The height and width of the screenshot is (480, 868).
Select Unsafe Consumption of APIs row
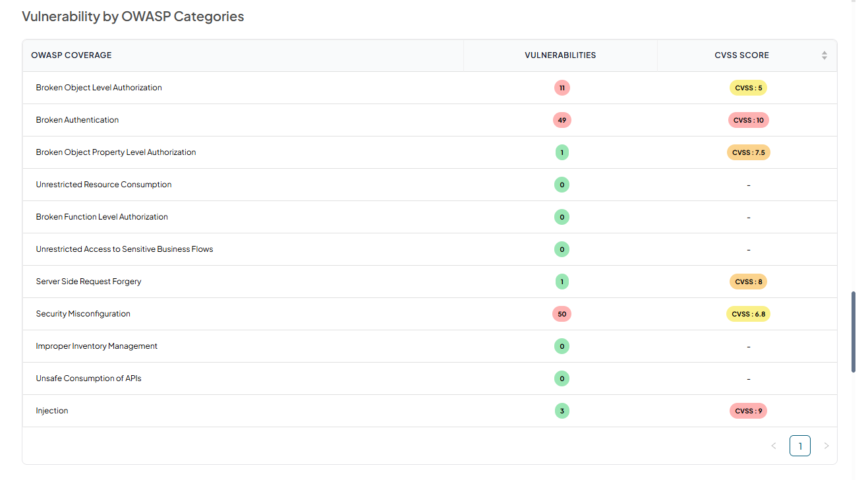(x=430, y=378)
